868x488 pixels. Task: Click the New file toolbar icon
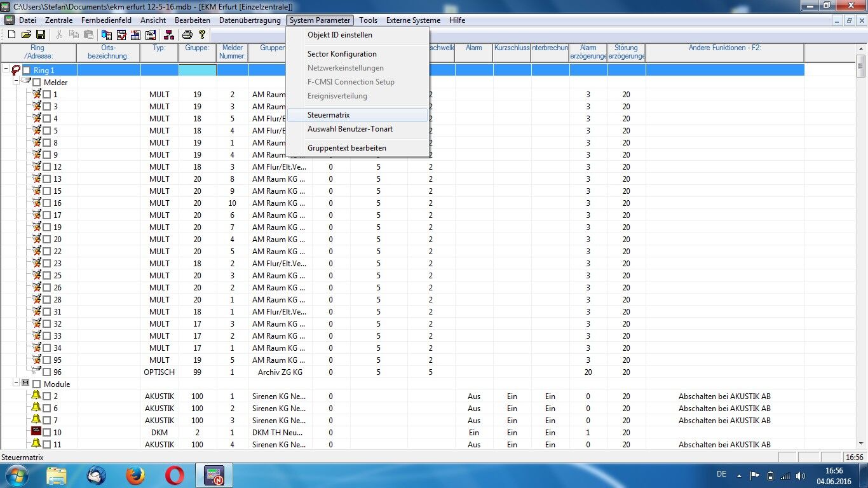[x=11, y=34]
